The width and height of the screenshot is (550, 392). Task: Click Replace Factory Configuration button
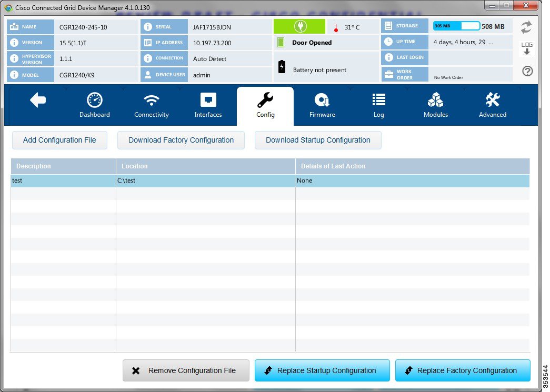(463, 370)
